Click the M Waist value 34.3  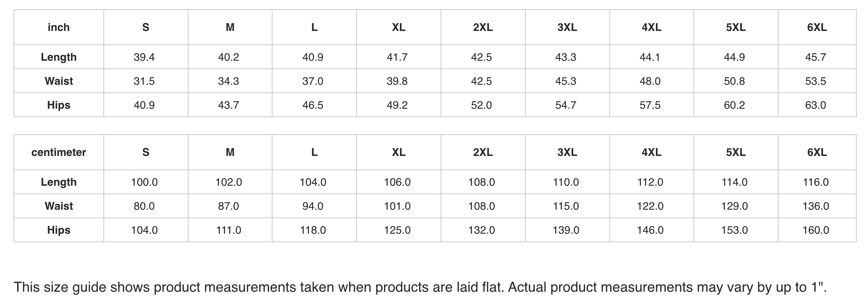click(228, 81)
